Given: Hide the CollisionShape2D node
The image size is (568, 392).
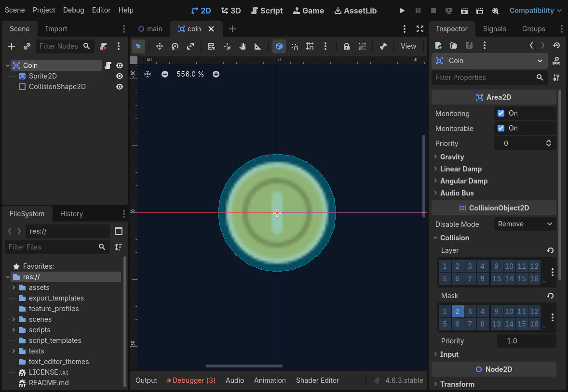Looking at the screenshot, I should click(x=120, y=87).
